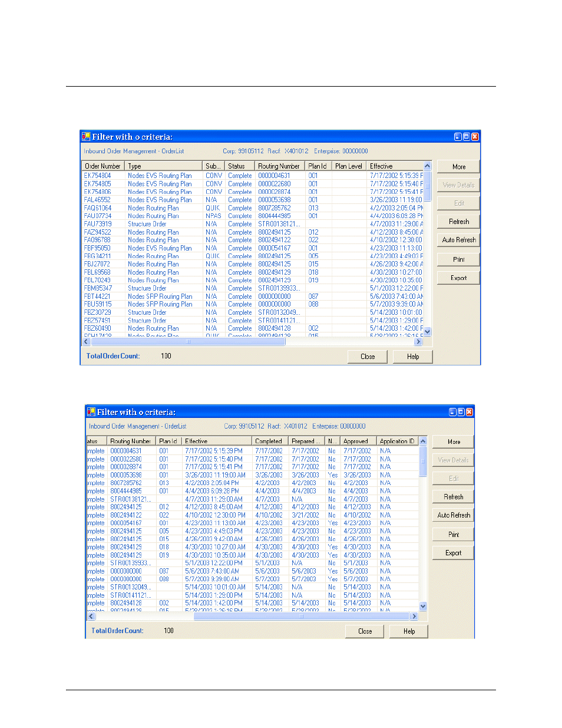Click upper window scroll right arrow

pyautogui.click(x=419, y=341)
